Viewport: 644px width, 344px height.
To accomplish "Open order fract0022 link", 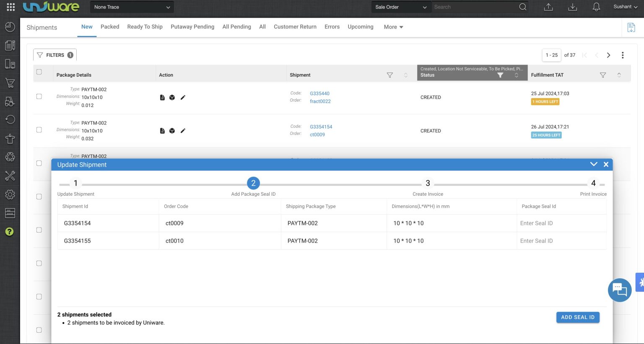I will click(320, 101).
